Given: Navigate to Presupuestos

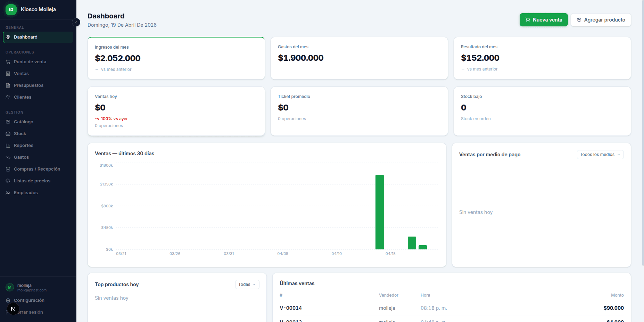Looking at the screenshot, I should pyautogui.click(x=38, y=85).
